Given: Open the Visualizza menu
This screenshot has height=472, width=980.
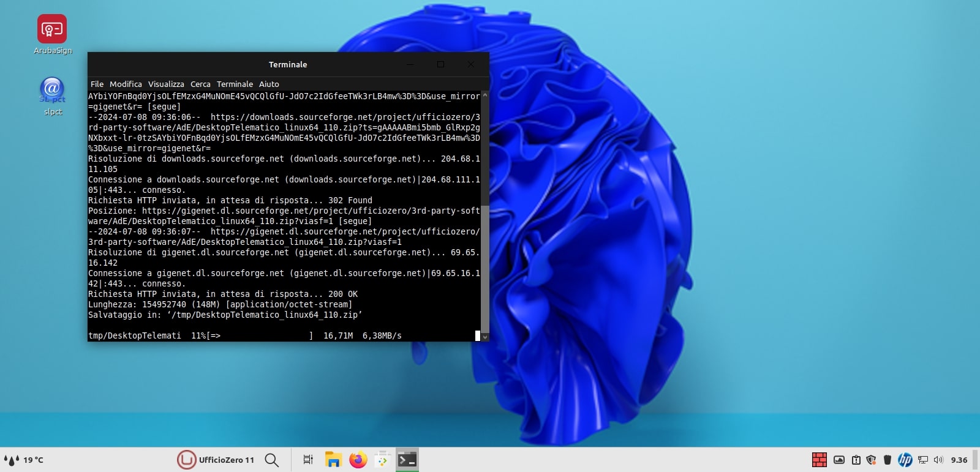Looking at the screenshot, I should (x=166, y=84).
